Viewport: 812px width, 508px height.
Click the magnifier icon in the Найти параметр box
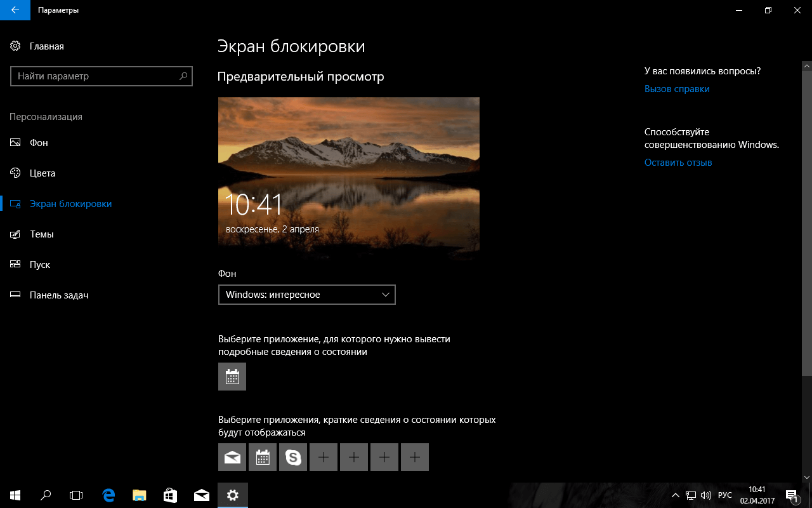(183, 76)
